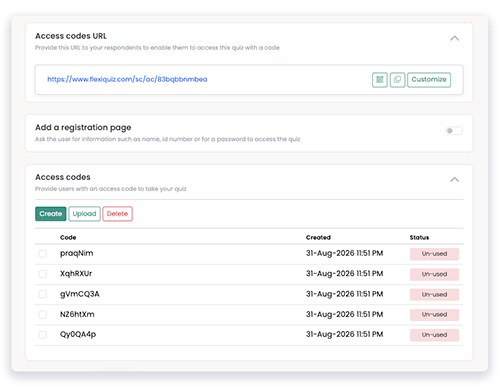Select the code text gVmCQ3A
The image size is (500, 387).
click(x=80, y=294)
